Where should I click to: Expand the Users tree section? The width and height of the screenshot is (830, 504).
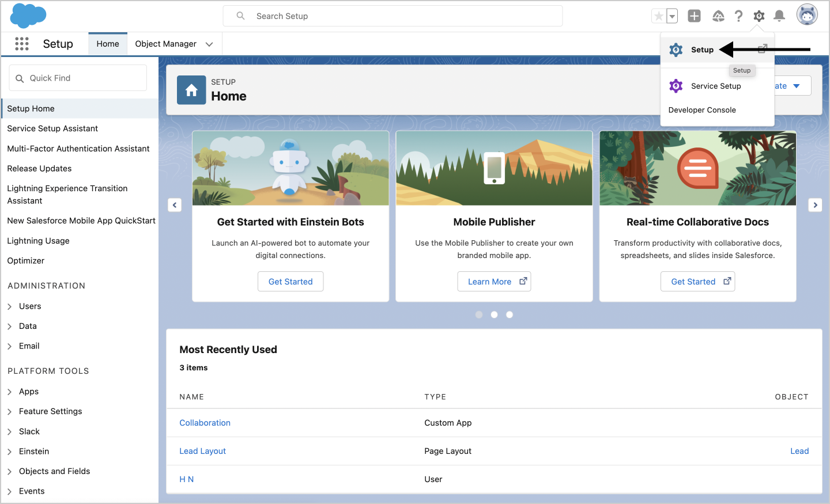pyautogui.click(x=10, y=306)
